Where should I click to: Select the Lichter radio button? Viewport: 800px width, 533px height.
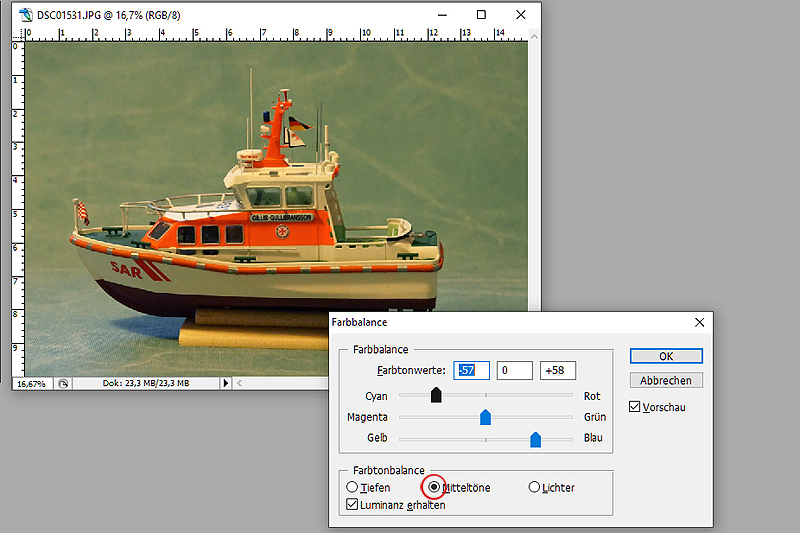pos(534,487)
